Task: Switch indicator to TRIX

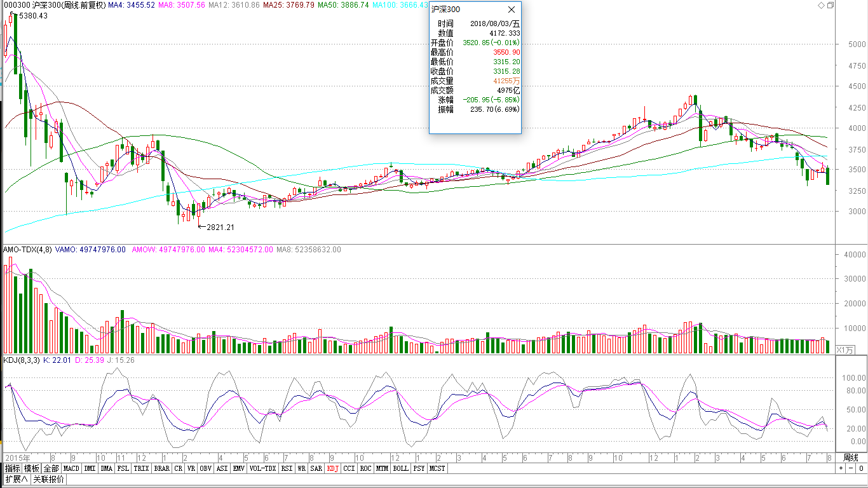Action: click(x=141, y=469)
